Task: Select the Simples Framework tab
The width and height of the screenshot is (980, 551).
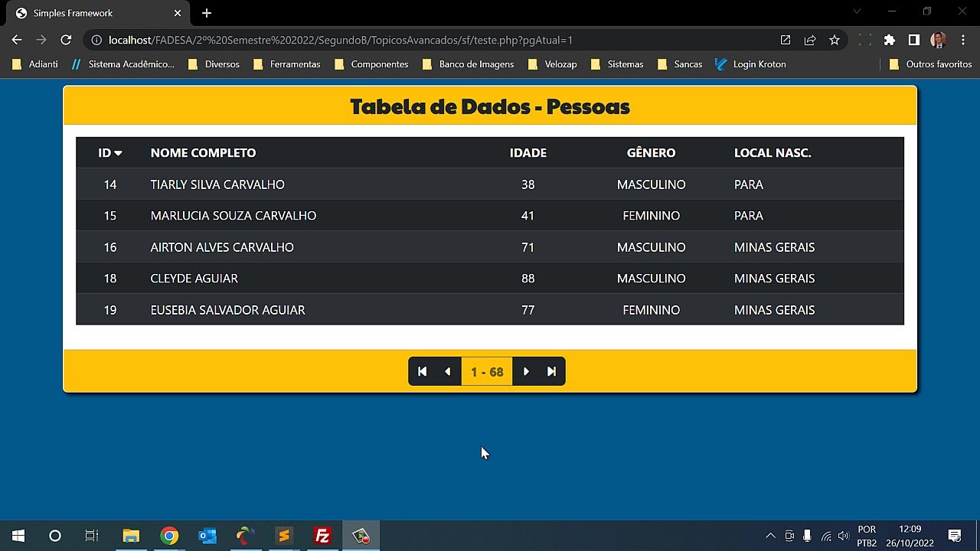Action: (x=98, y=13)
